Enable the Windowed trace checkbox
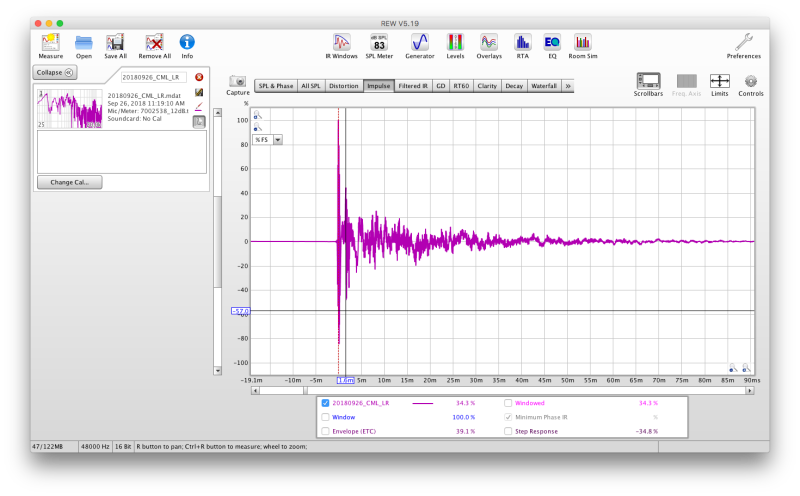 coord(508,403)
